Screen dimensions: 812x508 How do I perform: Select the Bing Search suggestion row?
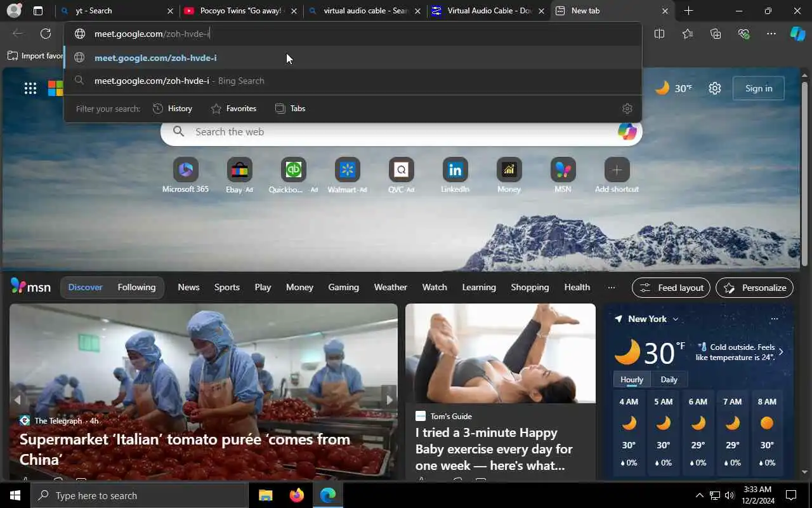click(353, 81)
